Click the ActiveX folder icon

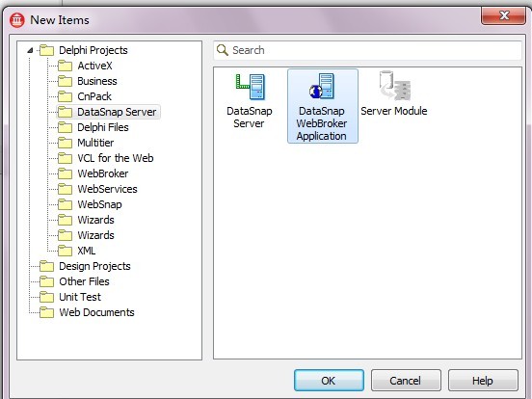click(x=65, y=66)
